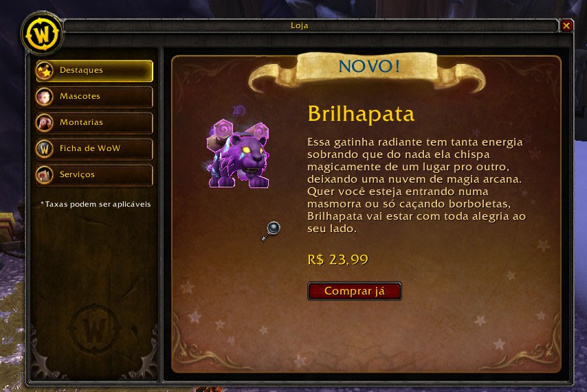The image size is (587, 392).
Task: Click the purple Brilhapata pet image
Action: 237,152
